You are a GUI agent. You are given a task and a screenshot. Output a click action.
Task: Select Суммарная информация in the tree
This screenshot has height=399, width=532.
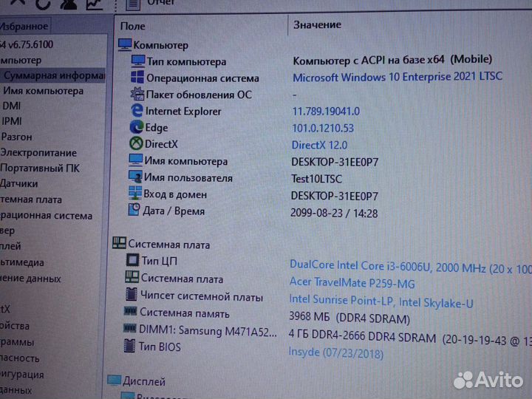[x=54, y=75]
